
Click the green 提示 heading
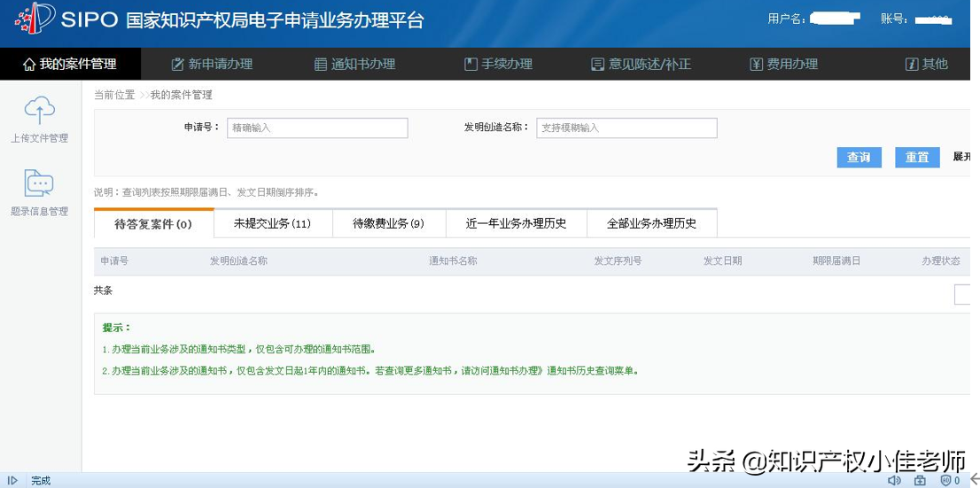[117, 328]
